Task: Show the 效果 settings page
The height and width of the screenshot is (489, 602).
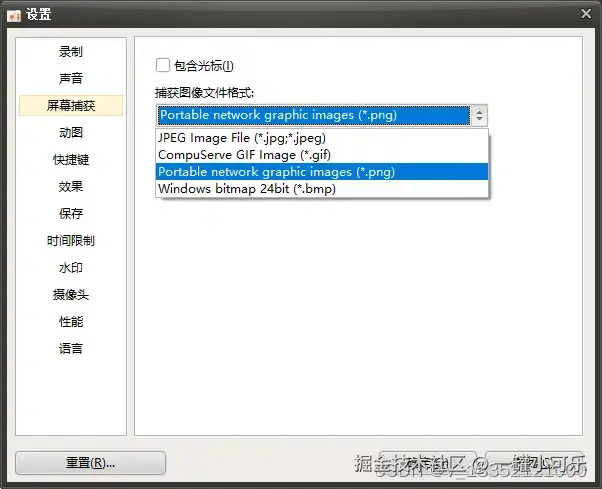Action: click(71, 187)
